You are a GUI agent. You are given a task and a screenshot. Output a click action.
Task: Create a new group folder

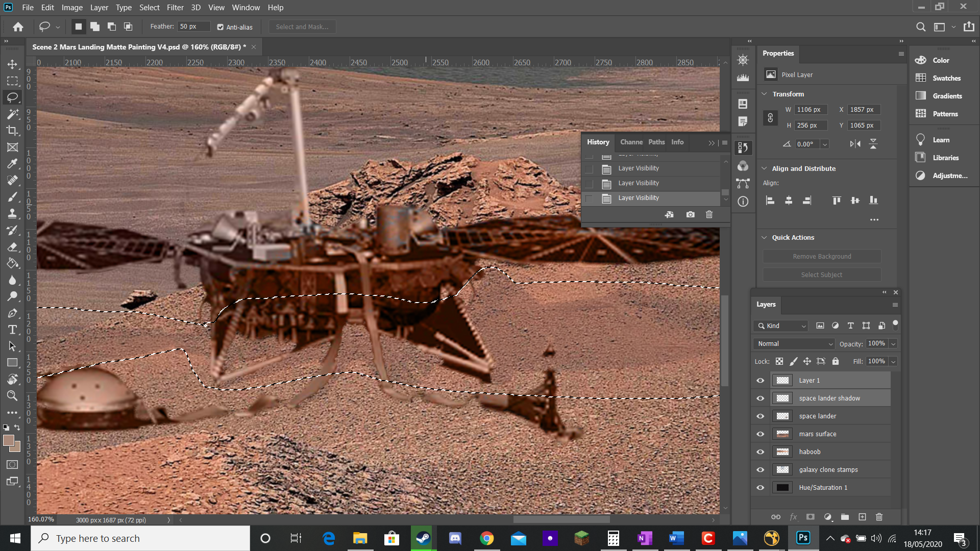click(845, 517)
